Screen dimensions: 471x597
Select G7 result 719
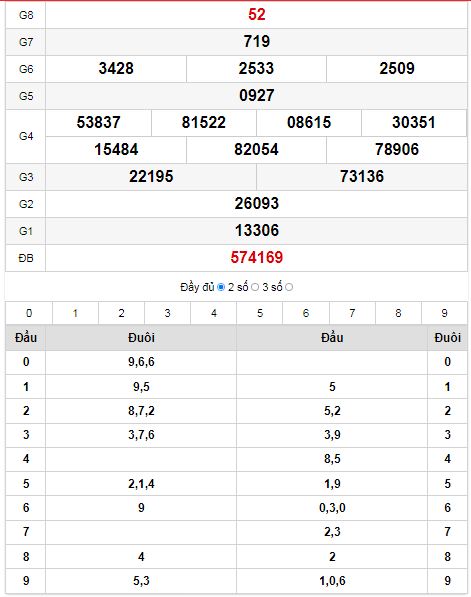coord(257,42)
